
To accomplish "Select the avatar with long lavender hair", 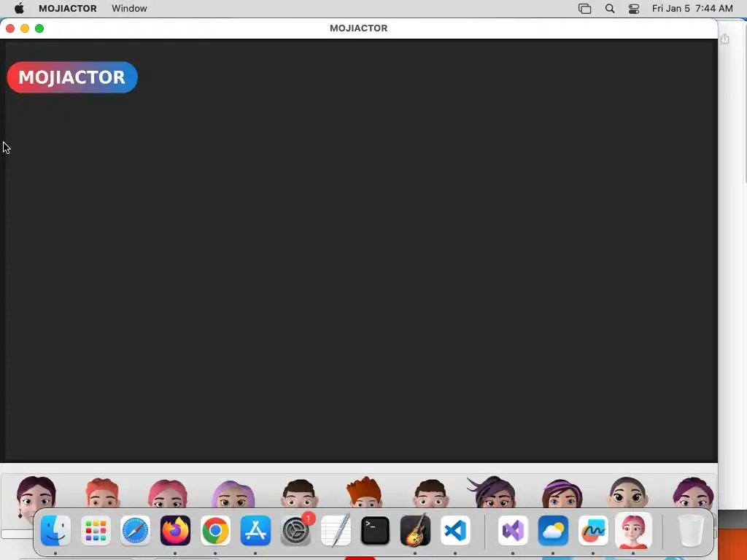I will pos(233,494).
